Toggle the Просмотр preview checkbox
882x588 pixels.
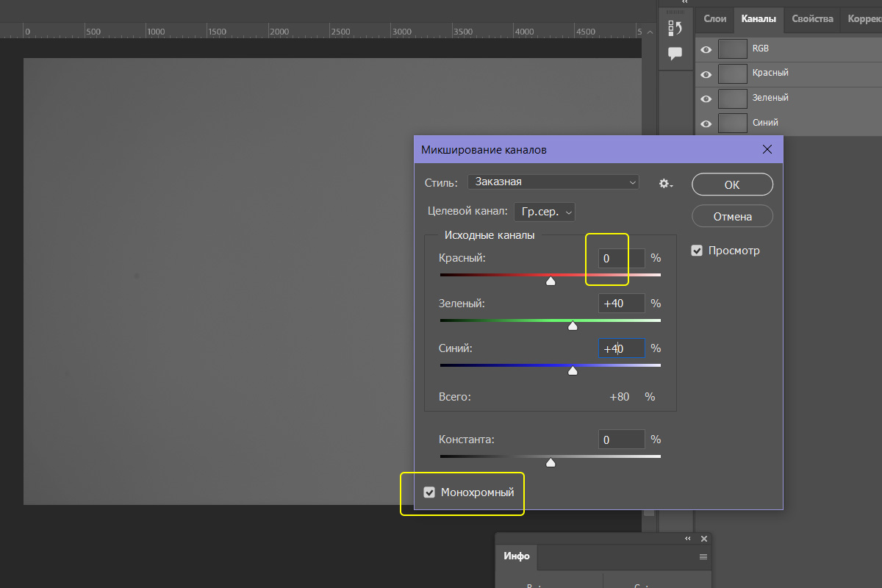point(698,251)
